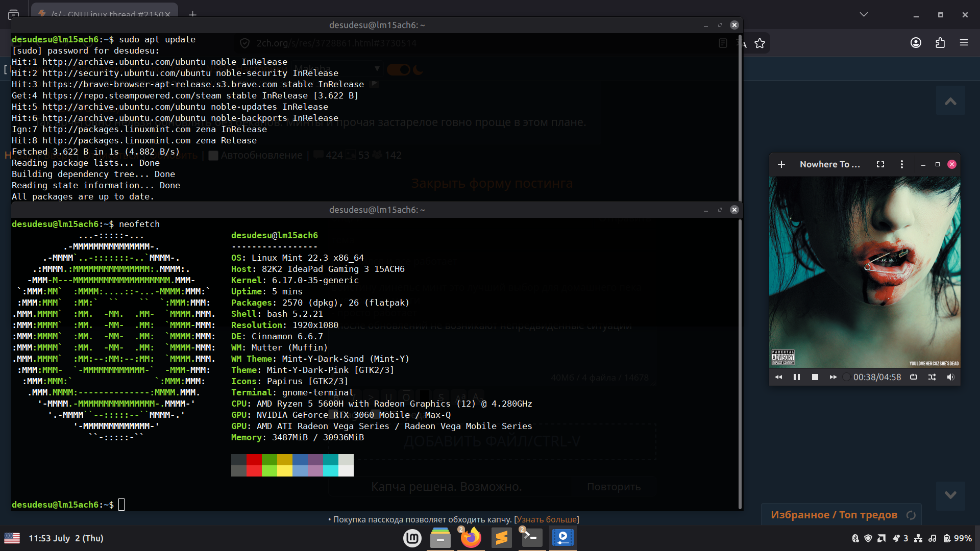Close the media player window
The image size is (980, 551).
(x=952, y=164)
